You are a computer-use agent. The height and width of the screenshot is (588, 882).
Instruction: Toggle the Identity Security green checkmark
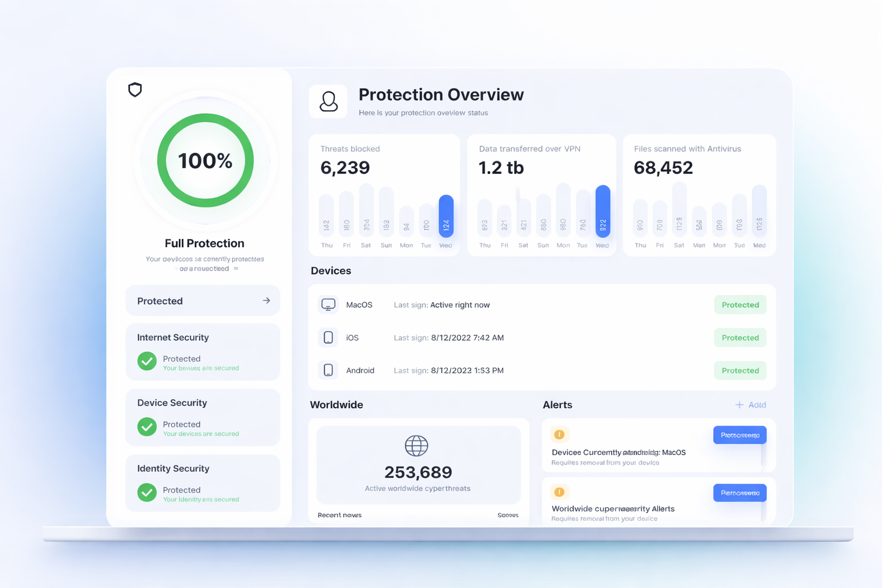[147, 492]
